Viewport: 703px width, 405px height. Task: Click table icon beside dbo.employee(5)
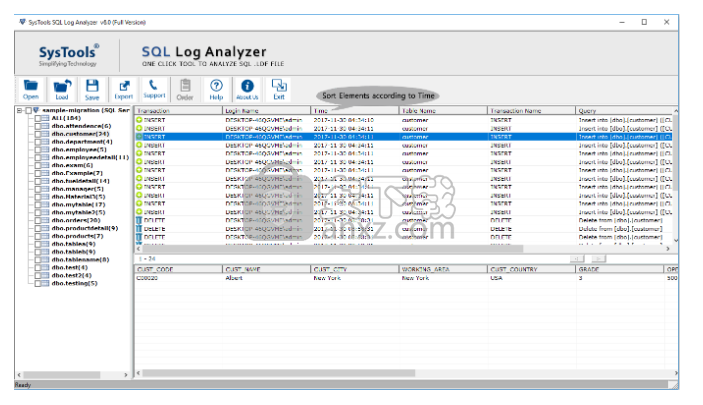[45, 149]
